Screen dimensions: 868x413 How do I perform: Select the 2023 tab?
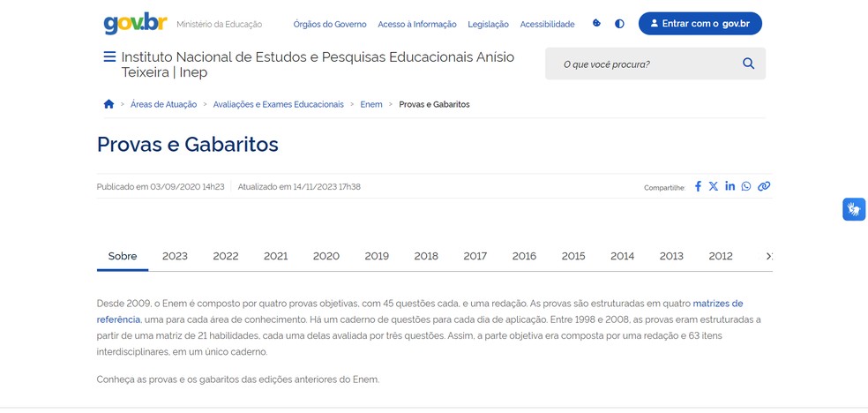(175, 256)
